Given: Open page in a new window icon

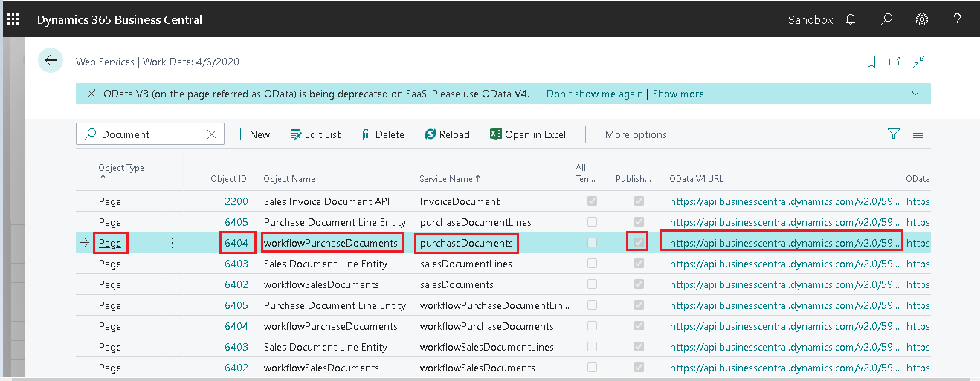Looking at the screenshot, I should coord(895,62).
